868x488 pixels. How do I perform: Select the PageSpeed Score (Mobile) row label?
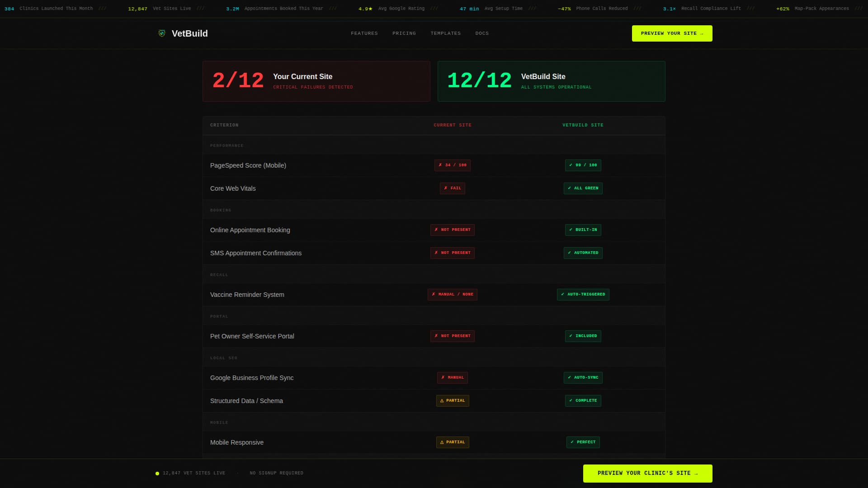[x=248, y=165]
